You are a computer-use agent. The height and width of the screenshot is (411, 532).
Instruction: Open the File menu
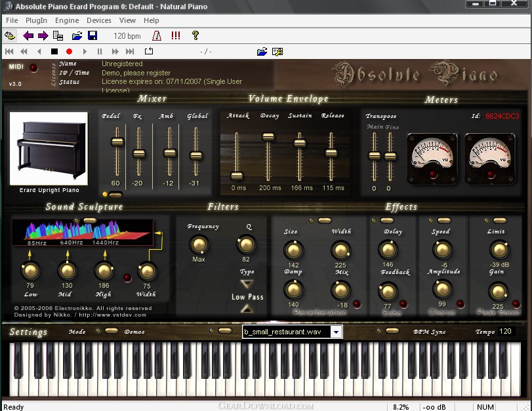12,20
